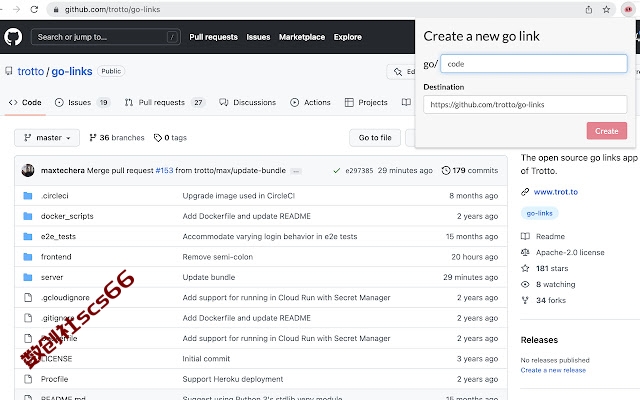Click the branch icon beside 36 branches
Screen dimensions: 640x400
(x=93, y=138)
